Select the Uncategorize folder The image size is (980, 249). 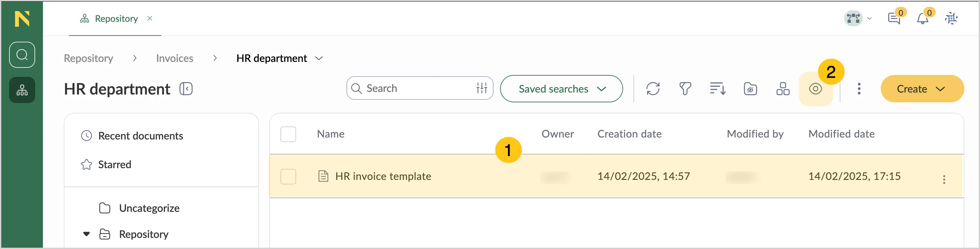139,208
